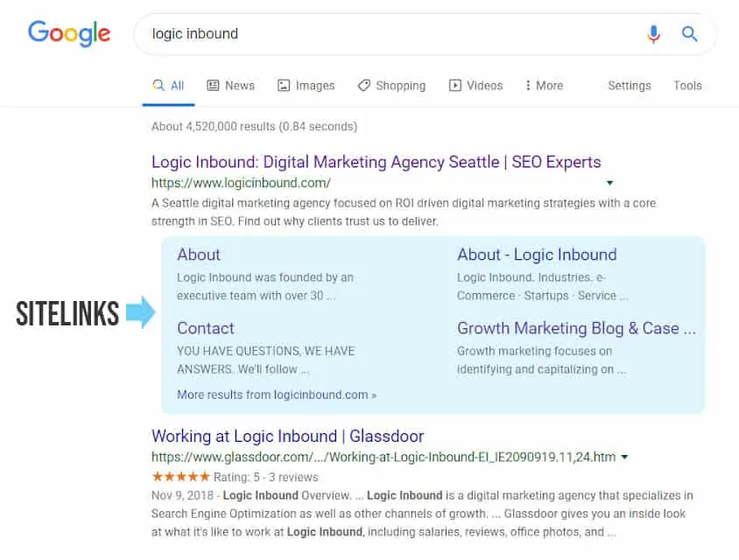Show search Tools options

[x=687, y=86]
